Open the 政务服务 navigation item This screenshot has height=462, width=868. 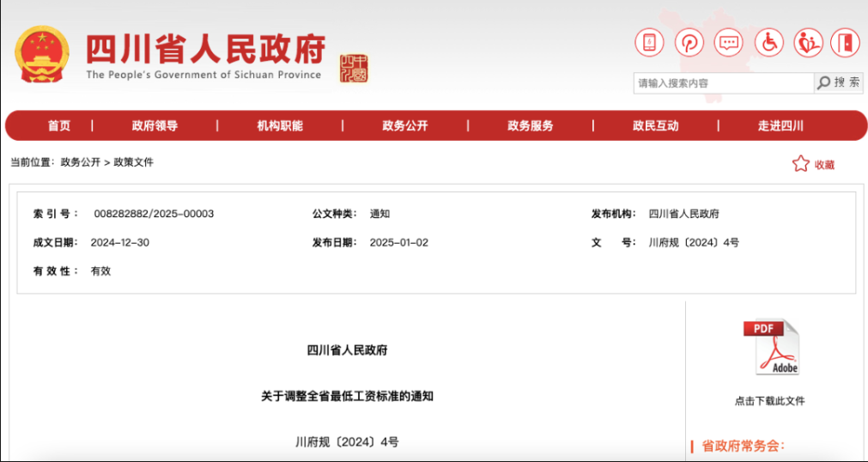[530, 125]
